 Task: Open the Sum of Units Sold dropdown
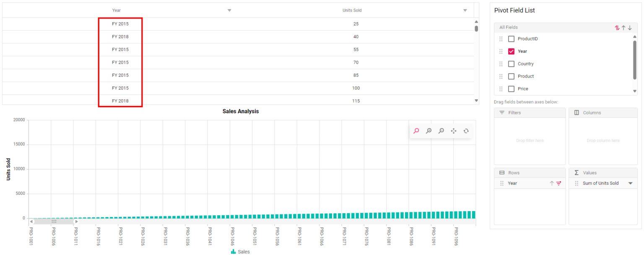click(x=631, y=183)
